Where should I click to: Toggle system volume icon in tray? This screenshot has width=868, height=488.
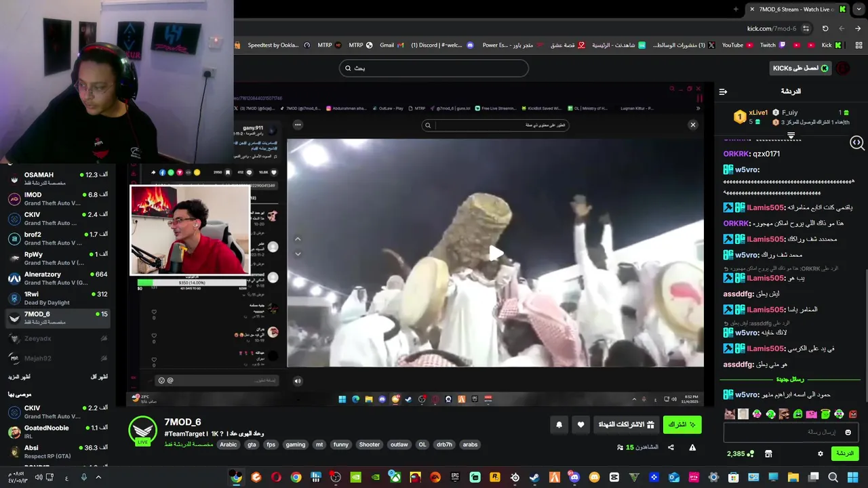click(38, 477)
